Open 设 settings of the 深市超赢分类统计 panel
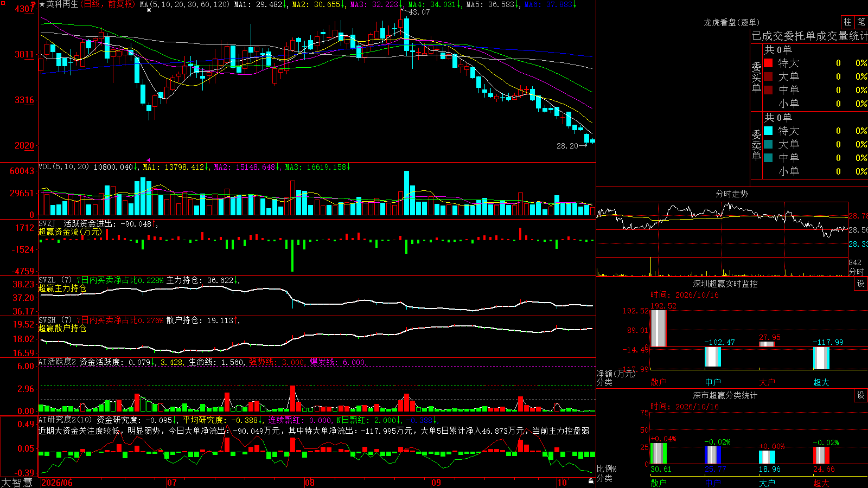 tap(860, 395)
